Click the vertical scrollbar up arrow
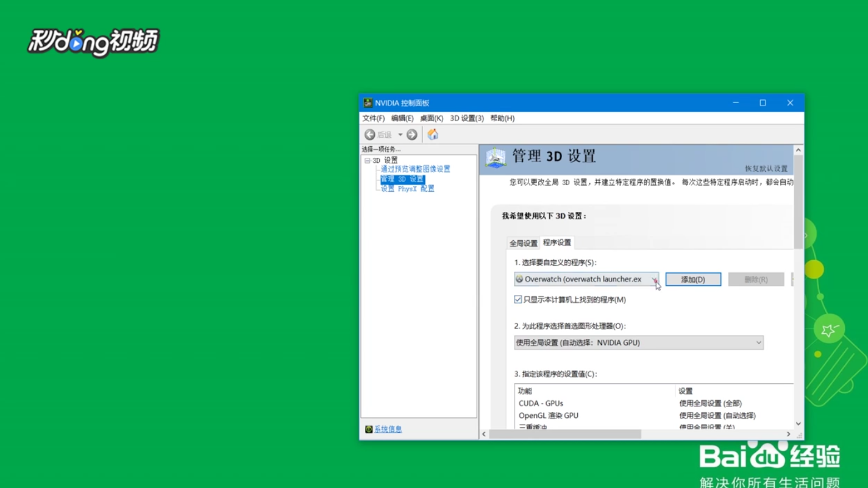The image size is (868, 488). tap(799, 150)
